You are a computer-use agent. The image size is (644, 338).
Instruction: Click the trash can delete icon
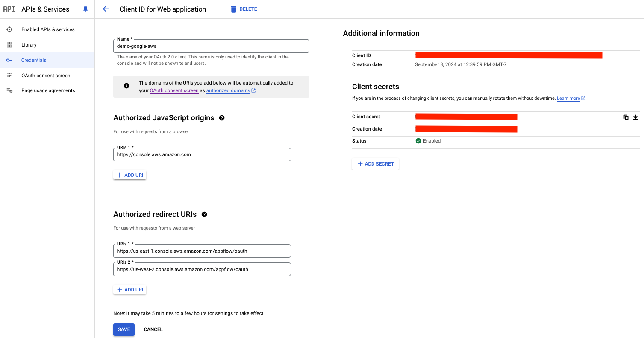(233, 9)
